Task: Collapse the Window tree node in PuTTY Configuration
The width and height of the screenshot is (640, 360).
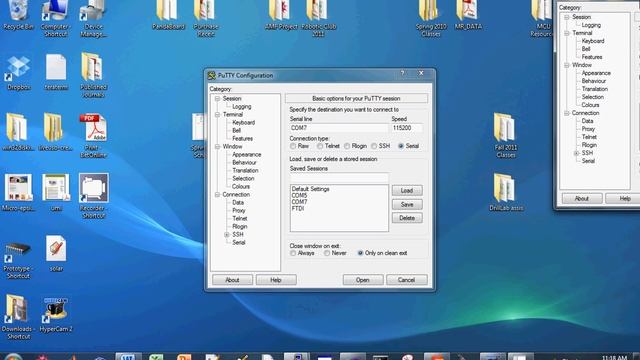Action: tap(217, 147)
